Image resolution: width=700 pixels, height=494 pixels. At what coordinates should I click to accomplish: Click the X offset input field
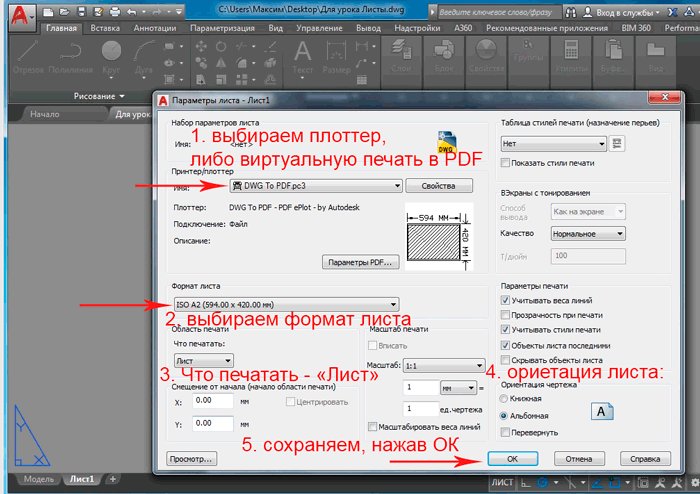click(x=213, y=400)
